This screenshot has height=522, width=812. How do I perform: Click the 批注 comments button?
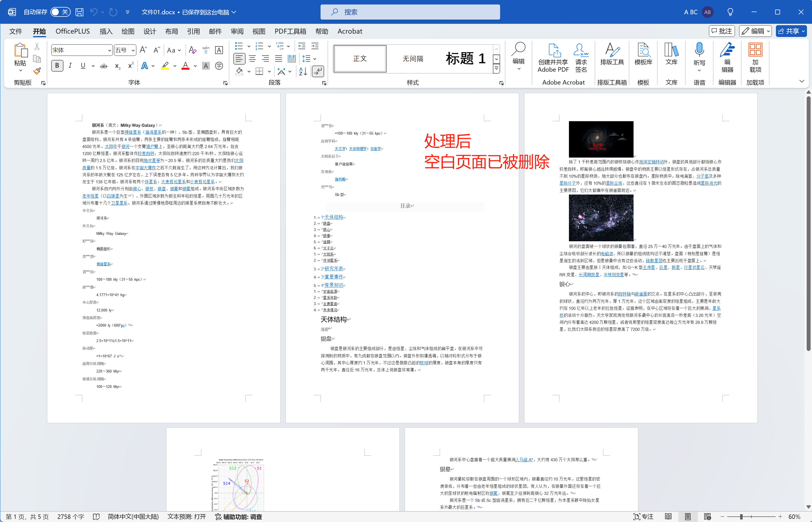point(722,31)
